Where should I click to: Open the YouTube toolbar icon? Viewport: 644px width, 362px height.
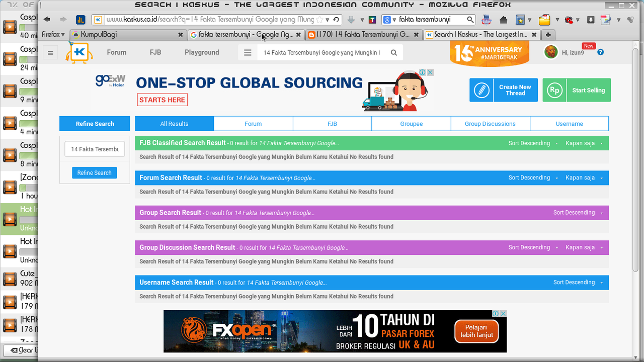486,20
